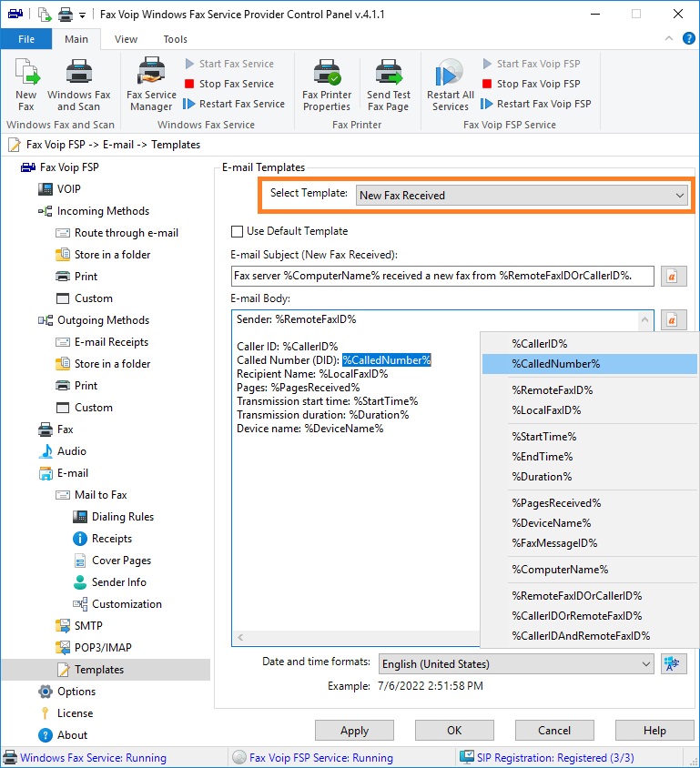The height and width of the screenshot is (768, 700).
Task: Click the new fax icon in title bar
Action: point(45,15)
